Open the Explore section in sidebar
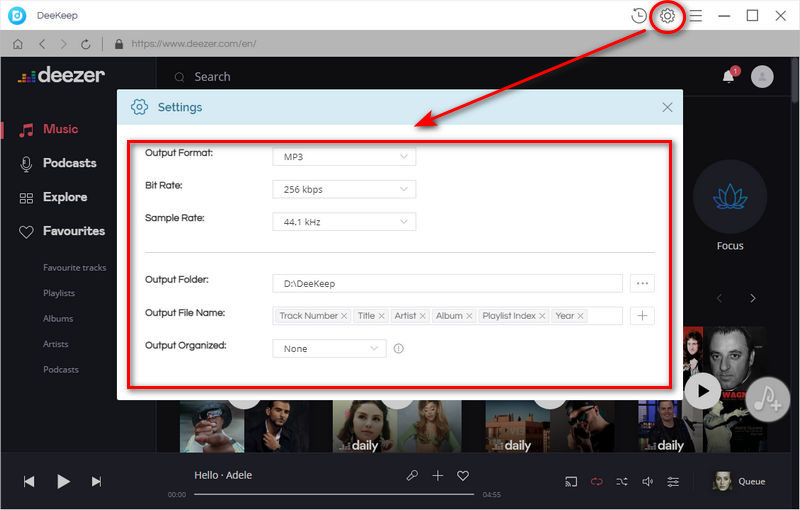The height and width of the screenshot is (510, 800). pyautogui.click(x=53, y=197)
